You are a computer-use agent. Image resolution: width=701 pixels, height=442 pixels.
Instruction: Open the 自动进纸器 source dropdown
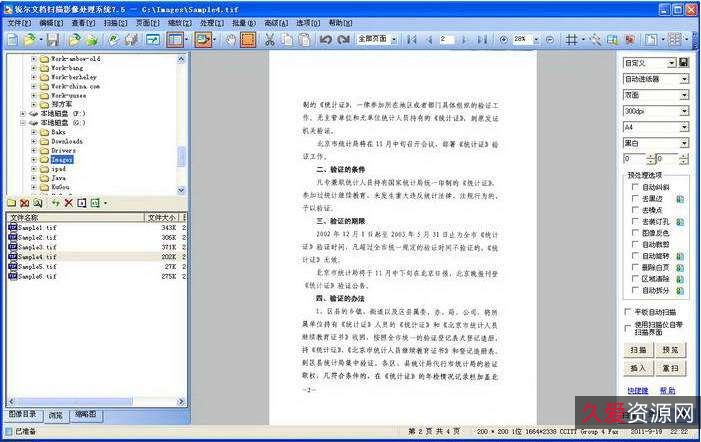click(x=684, y=79)
